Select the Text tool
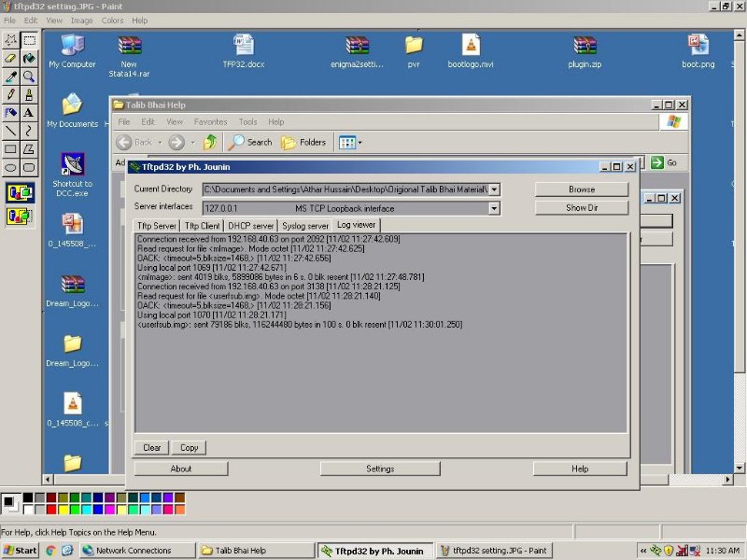The width and height of the screenshot is (747, 560). point(29,113)
